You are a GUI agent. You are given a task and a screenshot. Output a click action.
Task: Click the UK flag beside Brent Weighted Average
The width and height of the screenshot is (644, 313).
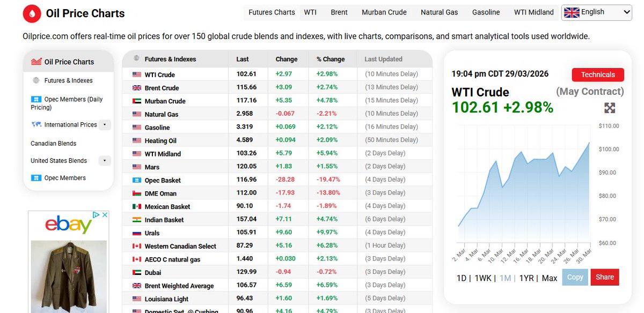point(136,286)
